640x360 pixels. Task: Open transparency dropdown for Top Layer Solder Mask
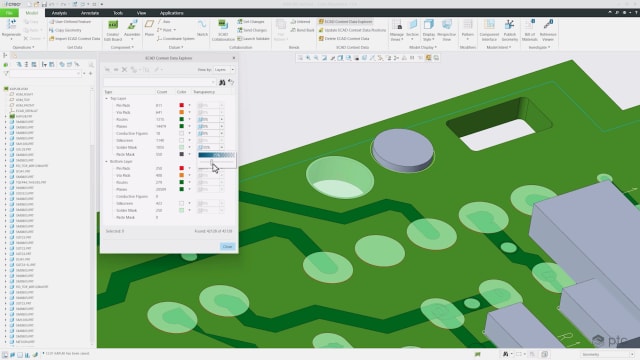pos(222,147)
